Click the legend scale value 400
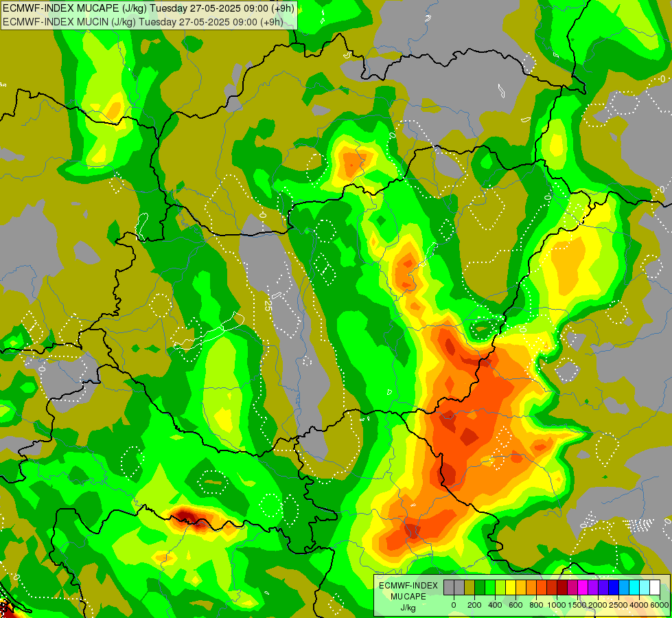Screen dimensions: 672x618 point(495,605)
